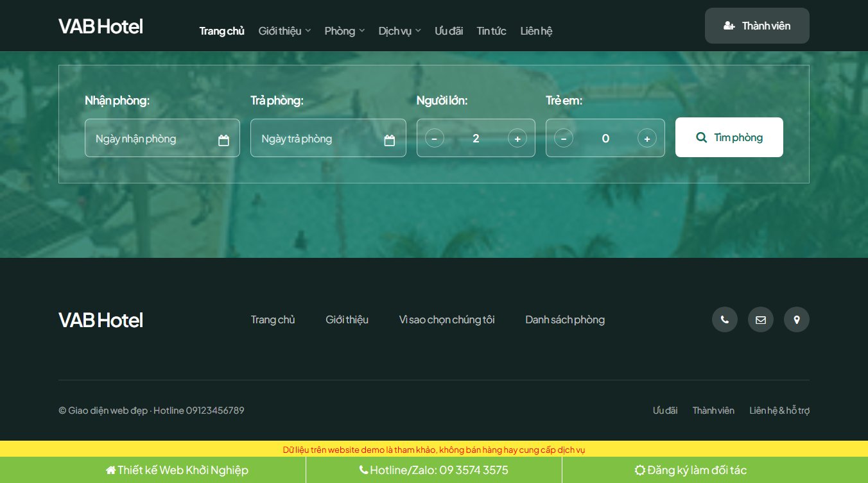Click the Hotline/Zalo 09 3574 3575 link
Viewport: 868px width, 483px height.
(x=434, y=470)
